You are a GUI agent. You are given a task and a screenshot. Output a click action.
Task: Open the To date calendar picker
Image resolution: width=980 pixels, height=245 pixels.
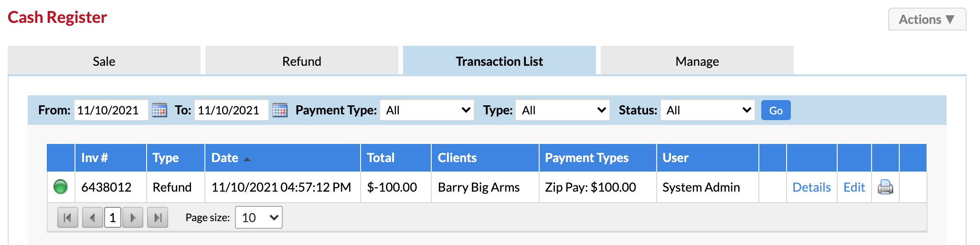280,110
